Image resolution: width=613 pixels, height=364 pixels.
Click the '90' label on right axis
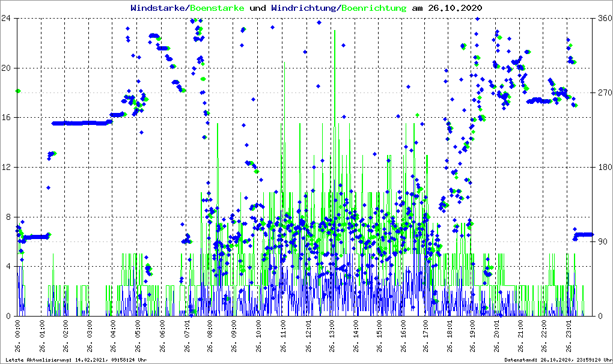click(x=602, y=241)
